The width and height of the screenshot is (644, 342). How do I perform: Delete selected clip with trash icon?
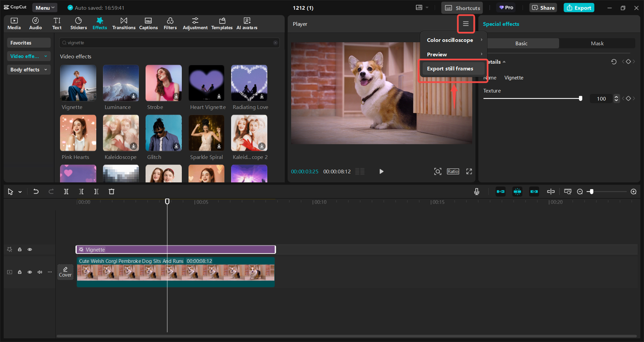click(x=112, y=192)
